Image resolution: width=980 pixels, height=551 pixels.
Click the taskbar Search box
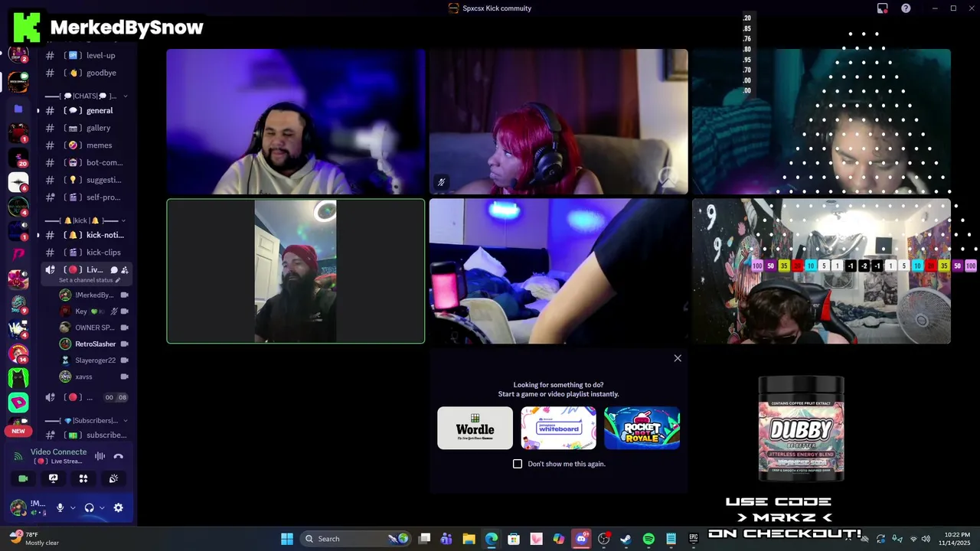tap(355, 539)
